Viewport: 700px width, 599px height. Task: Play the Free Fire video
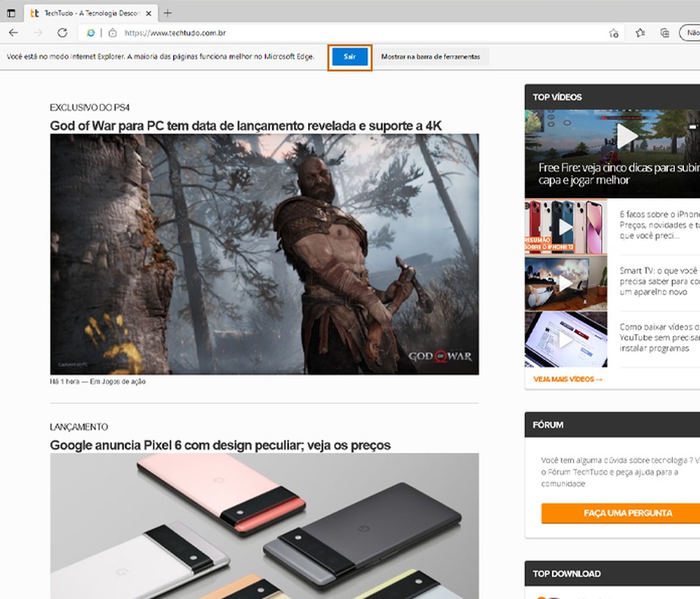[626, 137]
